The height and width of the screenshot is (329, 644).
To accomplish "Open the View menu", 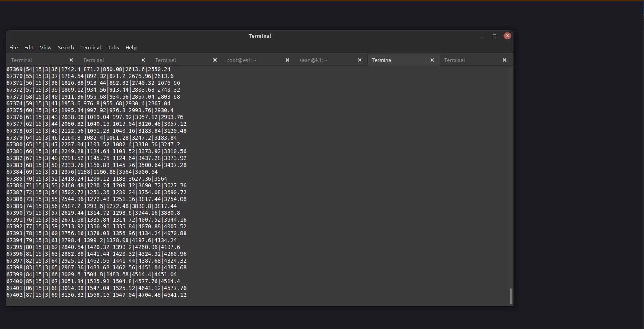I will 45,47.
